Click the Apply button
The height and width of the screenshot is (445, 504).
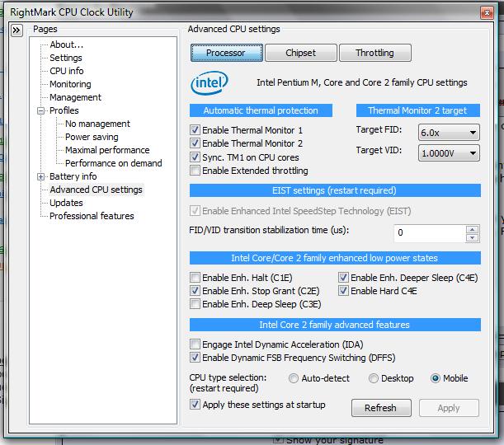pyautogui.click(x=449, y=408)
